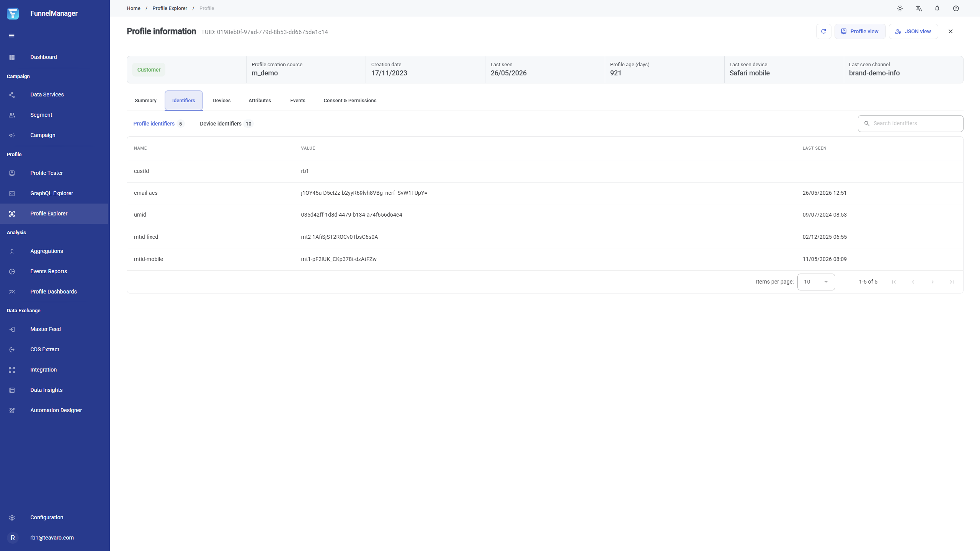Open the notifications bell
The height and width of the screenshot is (551, 980).
(937, 8)
